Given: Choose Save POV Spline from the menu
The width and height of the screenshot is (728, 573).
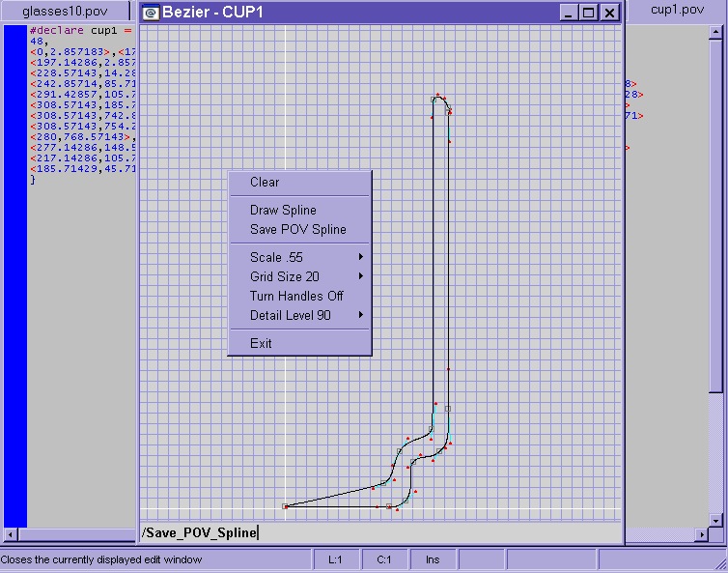Looking at the screenshot, I should (x=297, y=229).
